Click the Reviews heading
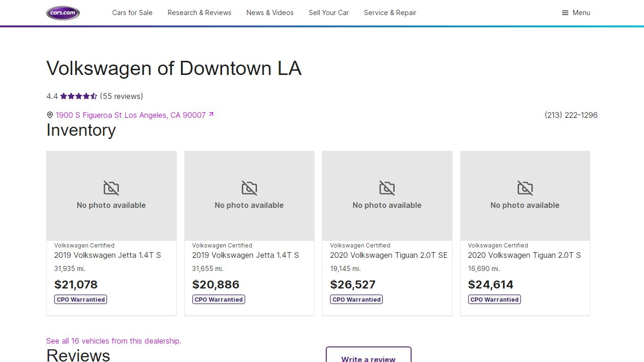This screenshot has width=644, height=362. [x=78, y=355]
